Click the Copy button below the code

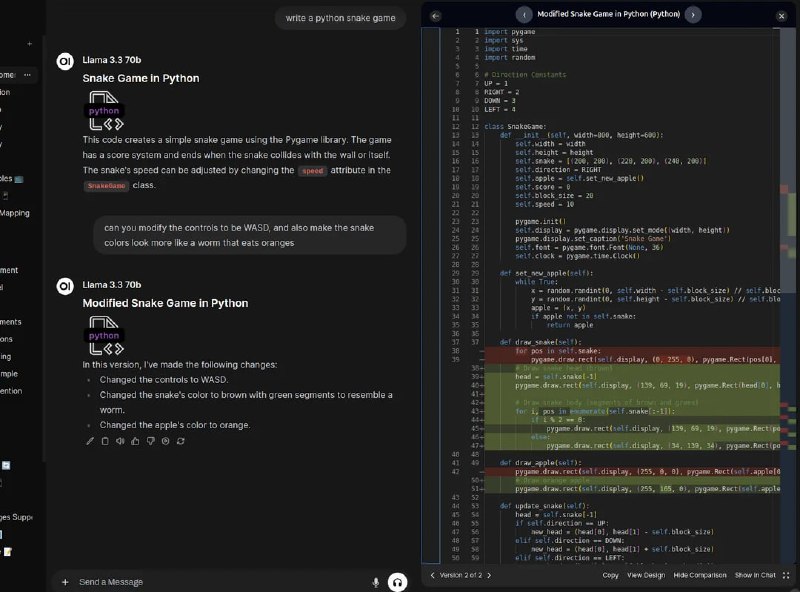tap(610, 578)
